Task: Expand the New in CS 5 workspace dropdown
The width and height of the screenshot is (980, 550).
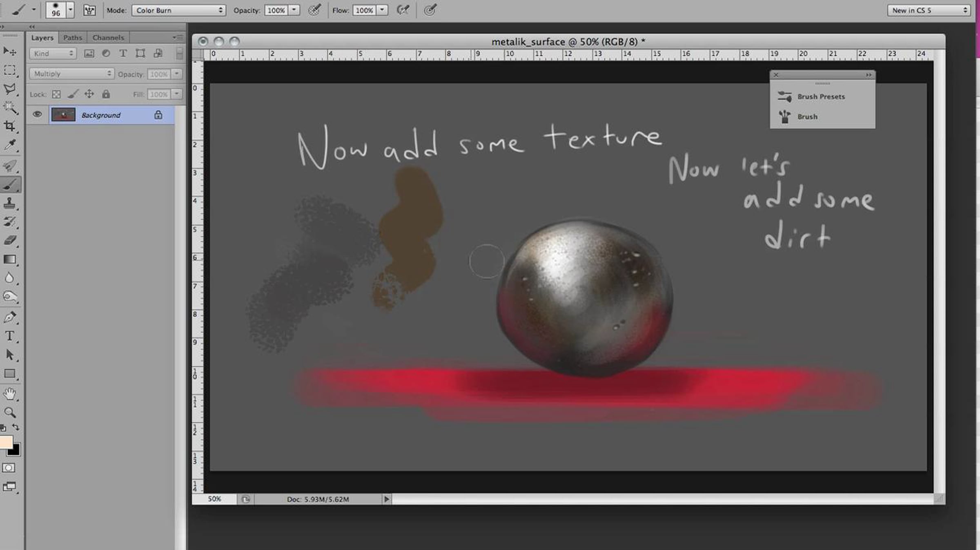Action: click(x=929, y=10)
